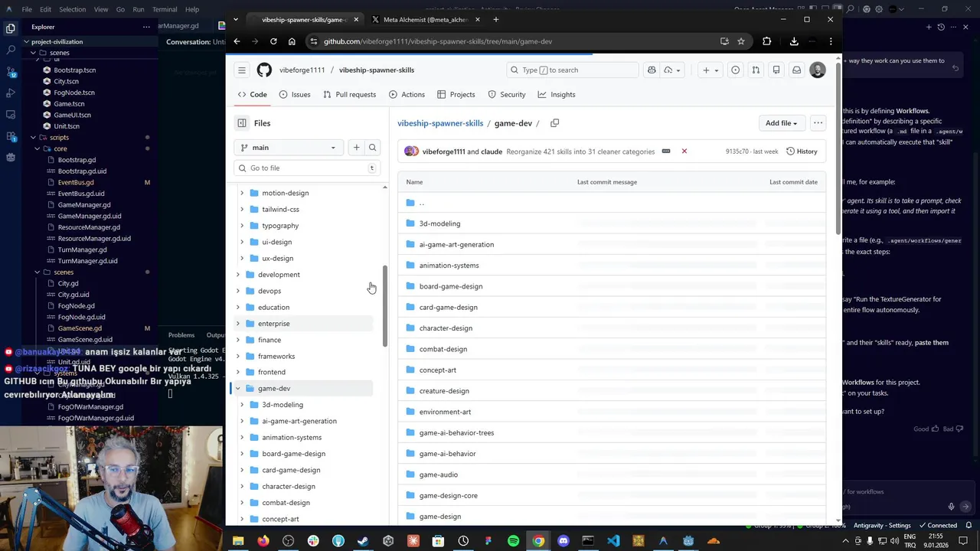Viewport: 980px width, 551px height.
Task: Open pull requests shortcut icon in header
Action: 756,70
